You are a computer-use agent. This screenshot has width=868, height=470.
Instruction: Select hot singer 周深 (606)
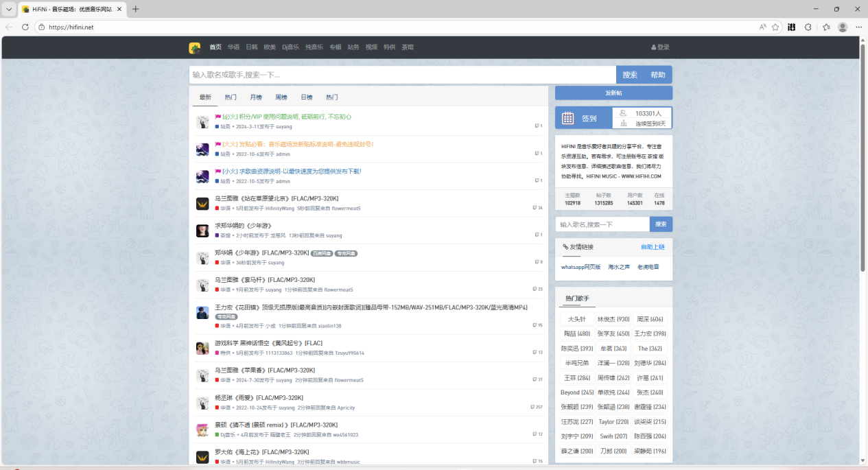pos(650,319)
